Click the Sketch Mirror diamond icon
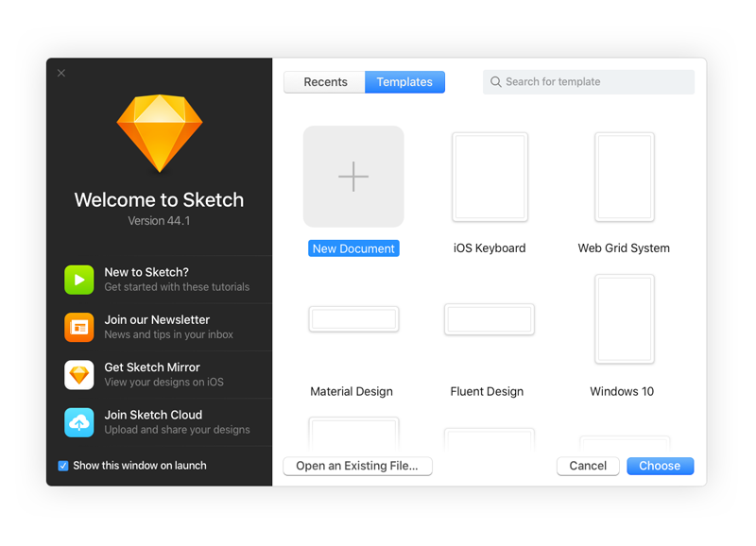 79,374
